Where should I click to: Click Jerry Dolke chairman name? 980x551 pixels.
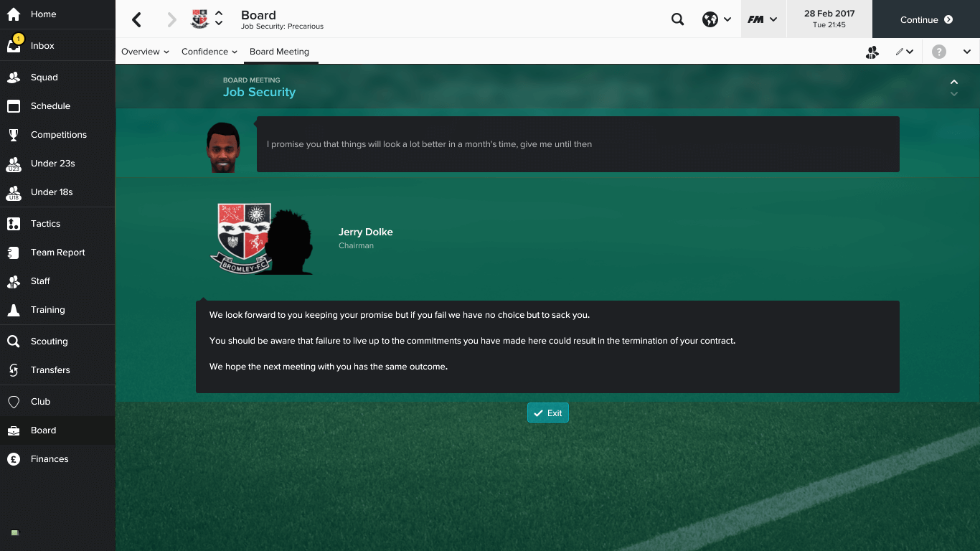366,232
